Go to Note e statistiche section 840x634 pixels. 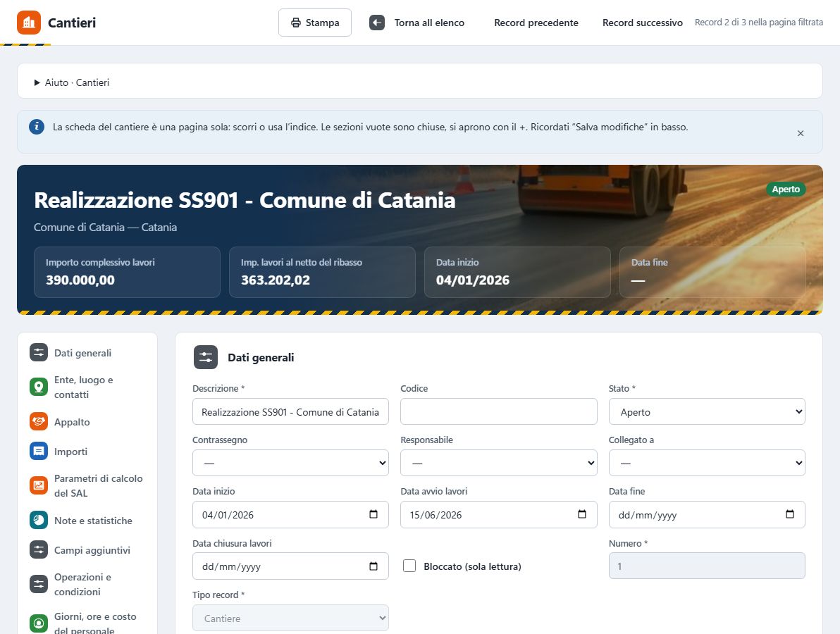coord(93,521)
